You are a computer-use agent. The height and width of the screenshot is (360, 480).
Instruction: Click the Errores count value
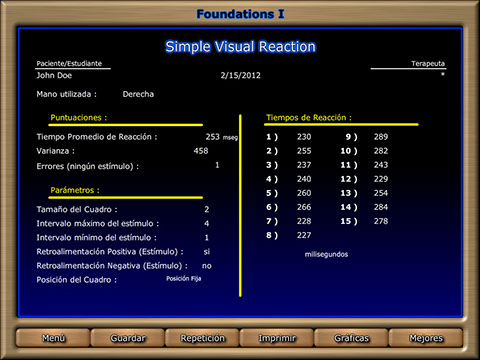point(217,165)
